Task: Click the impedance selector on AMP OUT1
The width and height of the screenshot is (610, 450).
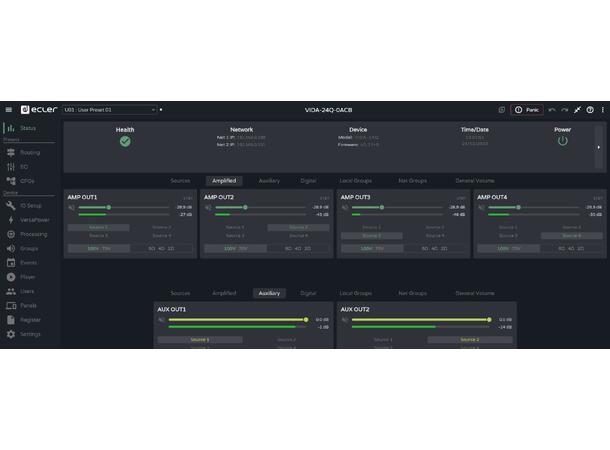Action: [161, 248]
